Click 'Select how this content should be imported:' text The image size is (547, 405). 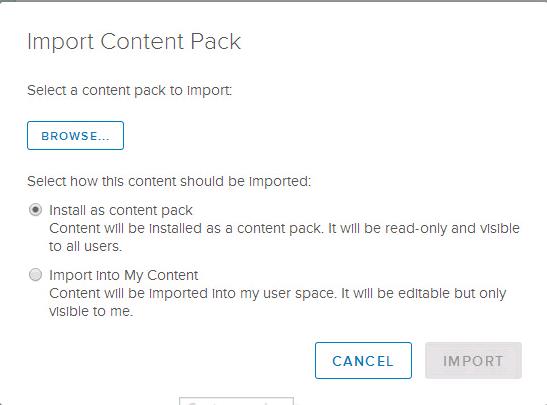(169, 181)
